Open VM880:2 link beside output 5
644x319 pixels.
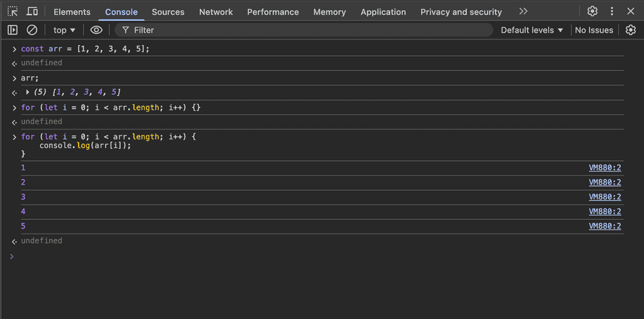point(604,226)
